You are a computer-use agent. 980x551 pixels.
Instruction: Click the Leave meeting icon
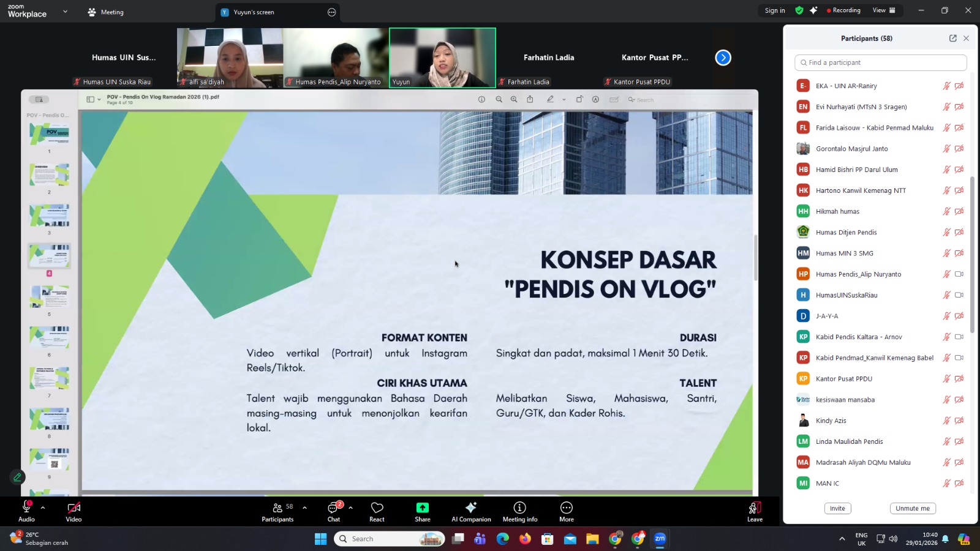[x=755, y=511]
